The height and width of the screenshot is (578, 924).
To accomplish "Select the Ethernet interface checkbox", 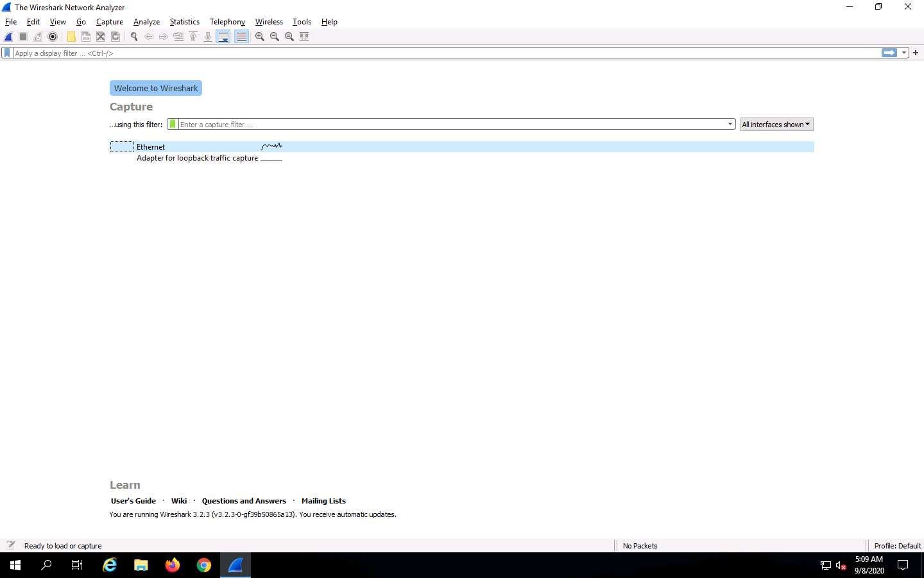I will pyautogui.click(x=121, y=147).
